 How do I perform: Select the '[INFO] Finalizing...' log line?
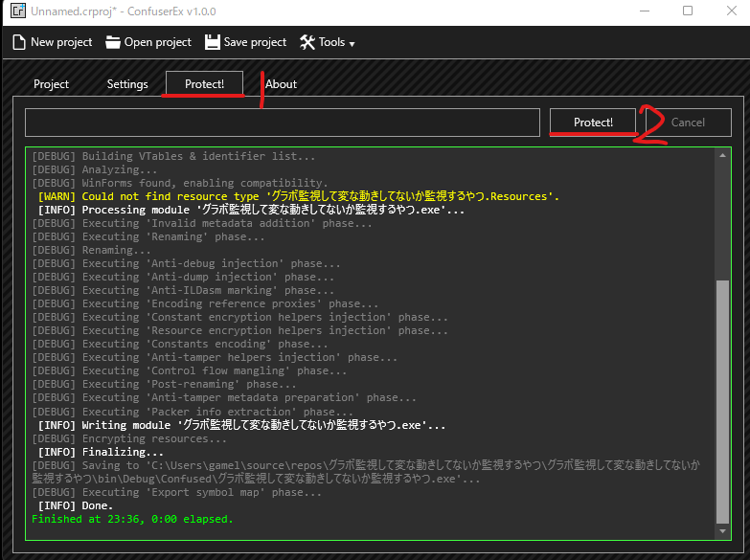101,452
